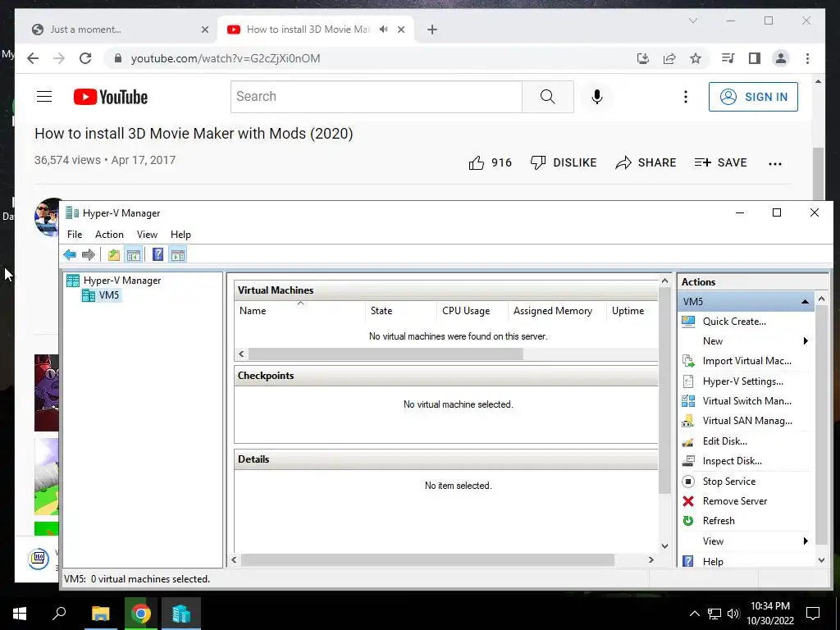The width and height of the screenshot is (840, 630).
Task: Click Stop Service action
Action: (728, 481)
